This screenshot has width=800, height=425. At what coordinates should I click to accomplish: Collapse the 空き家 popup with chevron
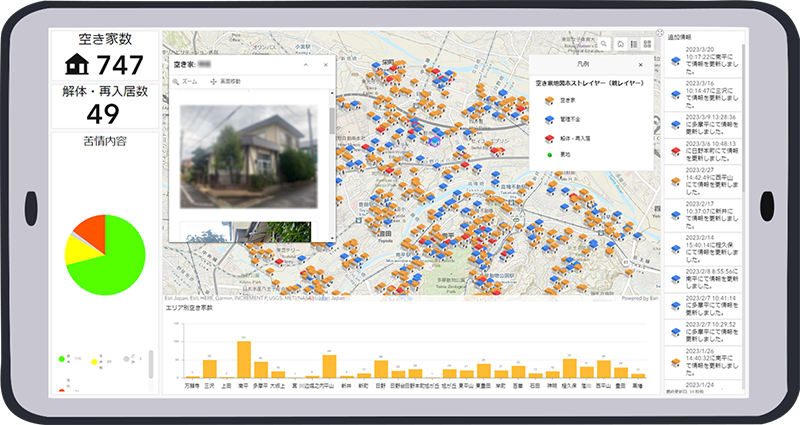pos(305,63)
